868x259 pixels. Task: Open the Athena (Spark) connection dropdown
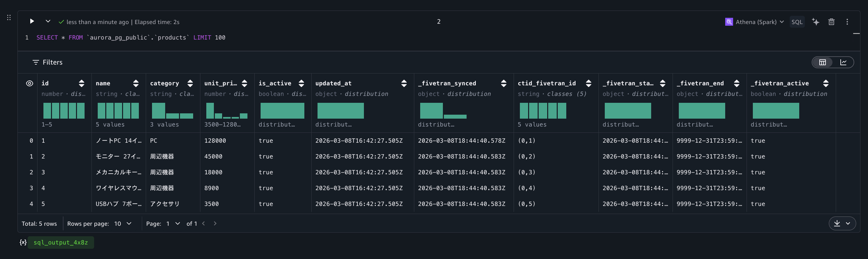click(755, 22)
